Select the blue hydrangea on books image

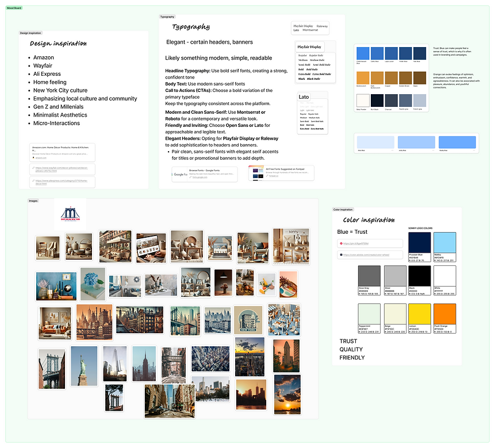93,284
